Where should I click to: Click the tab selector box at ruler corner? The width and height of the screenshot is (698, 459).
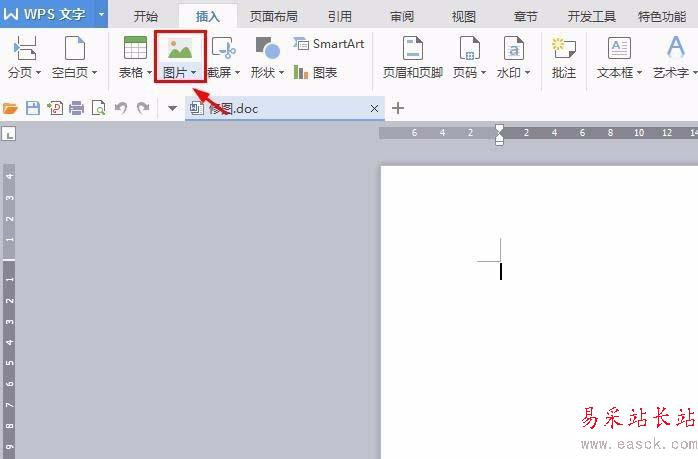(8, 133)
